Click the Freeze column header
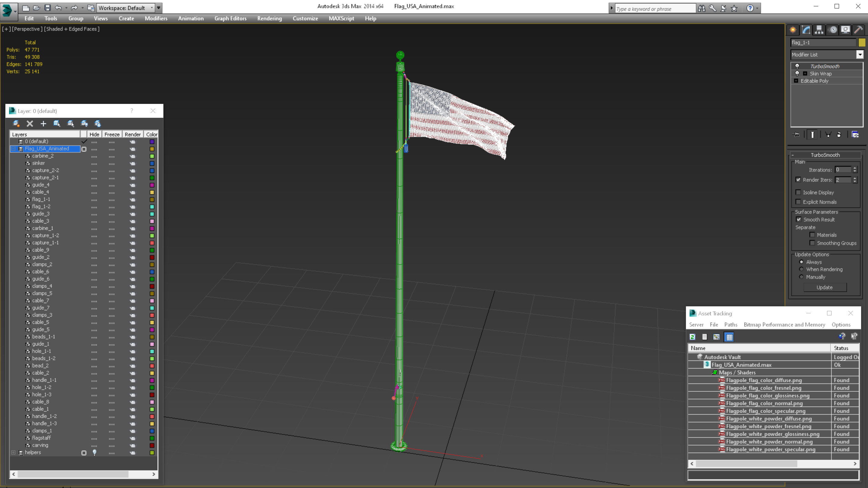The height and width of the screenshot is (488, 868). pyautogui.click(x=112, y=134)
